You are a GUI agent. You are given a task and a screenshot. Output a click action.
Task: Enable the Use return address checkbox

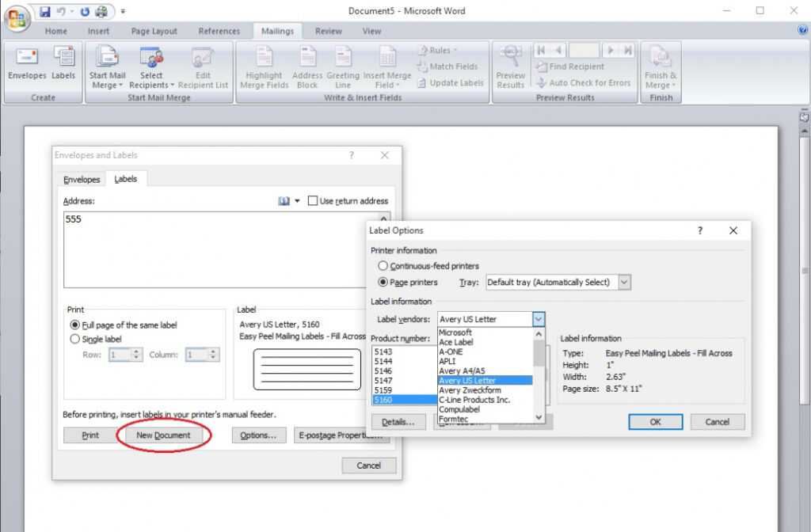tap(313, 201)
